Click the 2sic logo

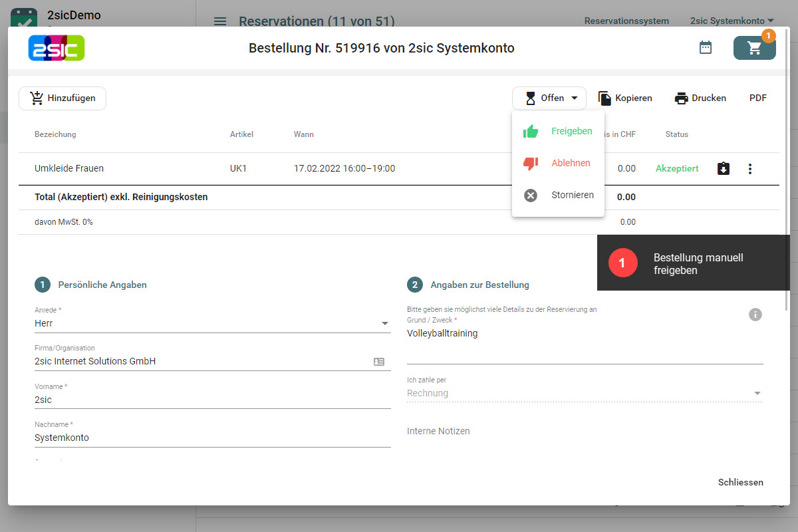point(57,48)
